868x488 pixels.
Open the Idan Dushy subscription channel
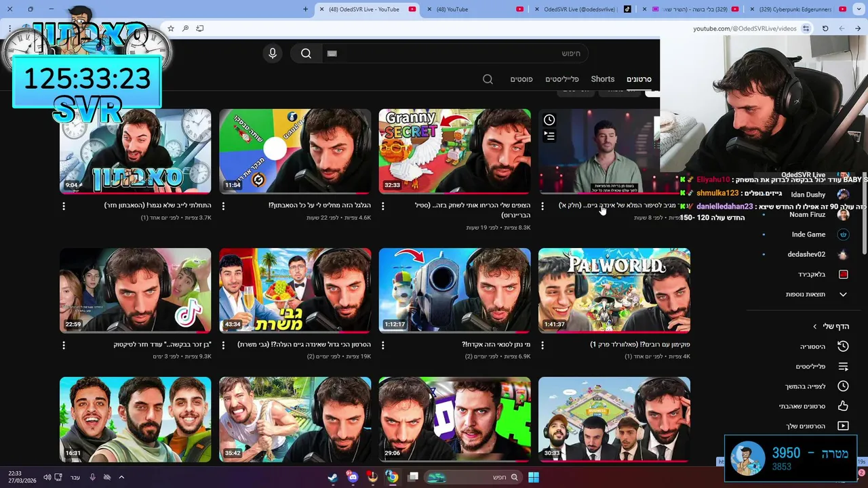pyautogui.click(x=808, y=195)
